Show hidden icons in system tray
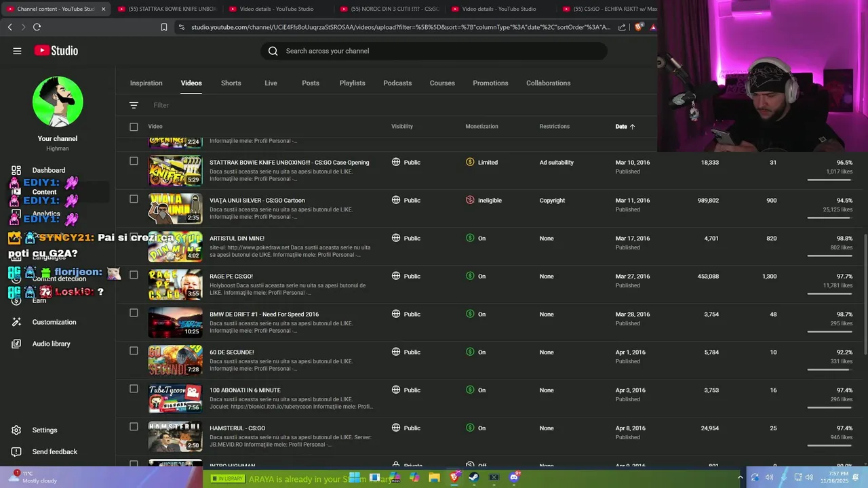868x488 pixels. [x=740, y=477]
